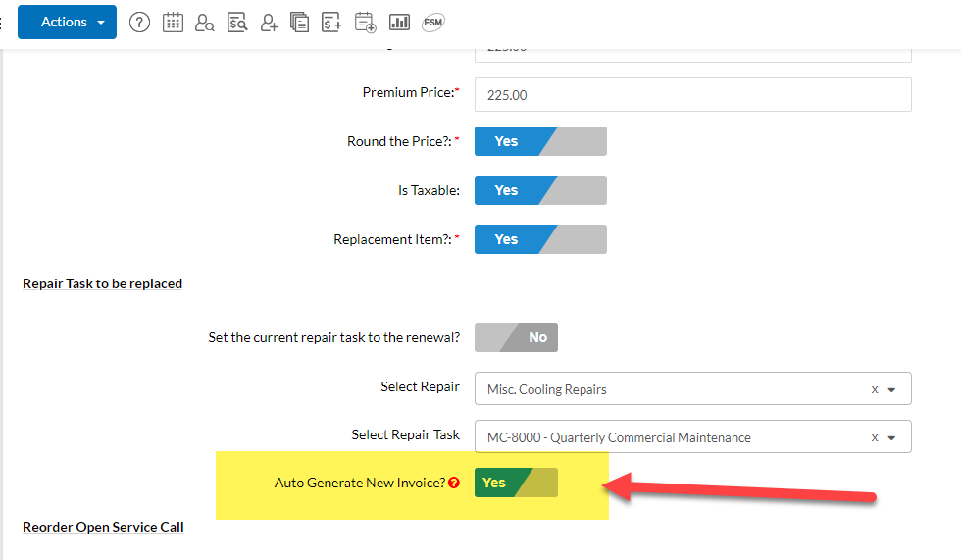961x560 pixels.
Task: Open the calendar grid icon
Action: [173, 22]
